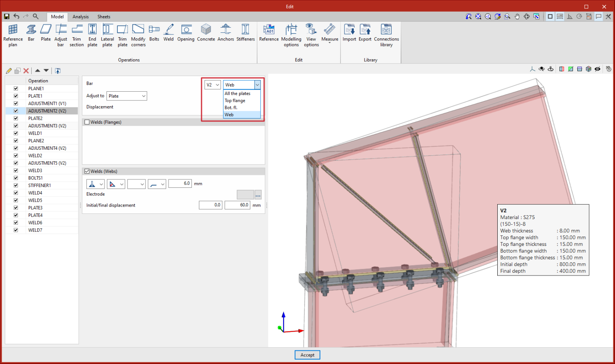Switch to the Analysis tab
This screenshot has height=364, width=615.
(x=80, y=17)
